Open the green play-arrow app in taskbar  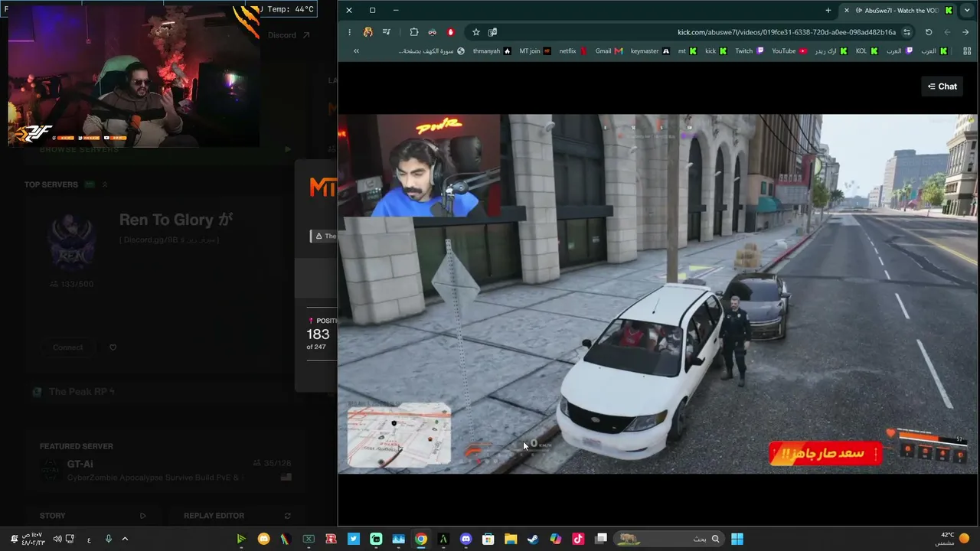point(241,539)
